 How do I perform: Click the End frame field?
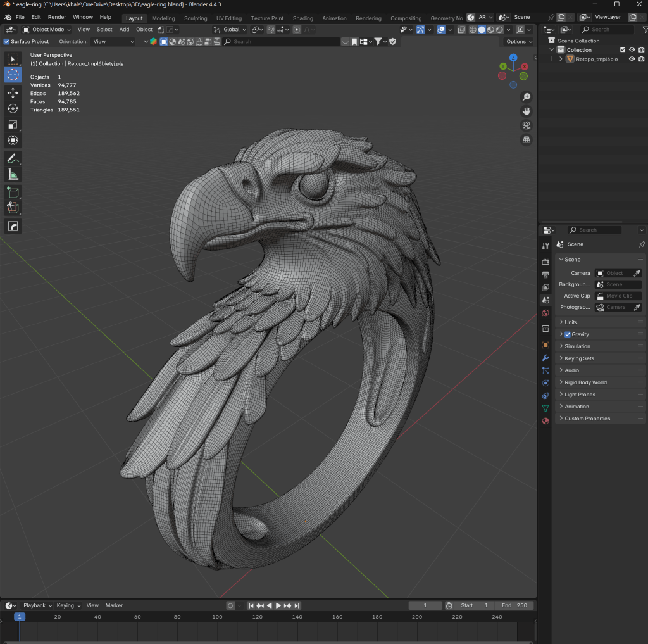pyautogui.click(x=514, y=605)
